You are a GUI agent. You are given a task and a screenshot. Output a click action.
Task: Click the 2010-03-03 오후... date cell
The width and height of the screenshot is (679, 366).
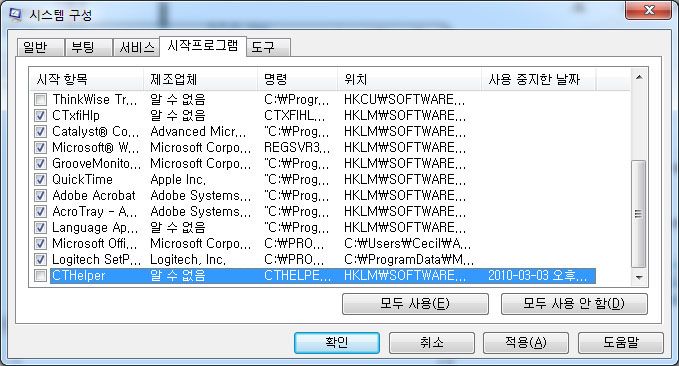pyautogui.click(x=538, y=276)
